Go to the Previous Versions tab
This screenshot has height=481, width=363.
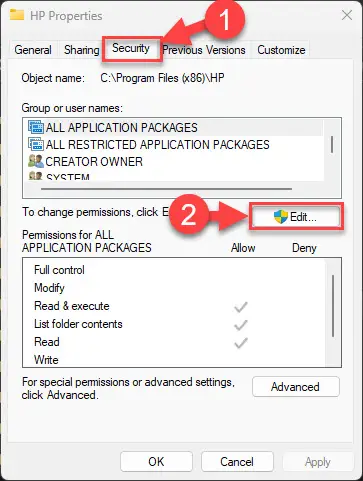(x=204, y=50)
